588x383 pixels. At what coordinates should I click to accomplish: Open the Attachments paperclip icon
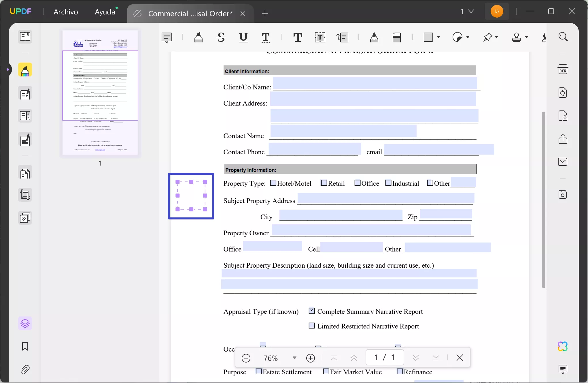point(25,369)
